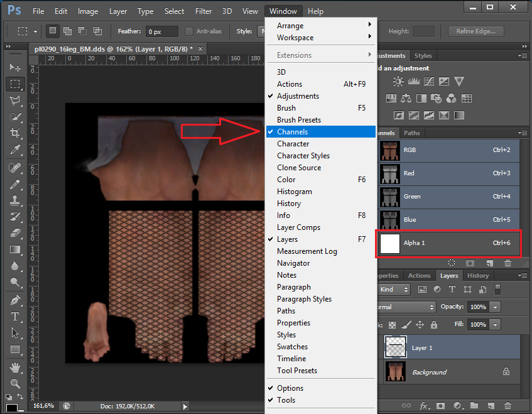Select the Quick Selection tool
532x414 pixels.
point(15,117)
